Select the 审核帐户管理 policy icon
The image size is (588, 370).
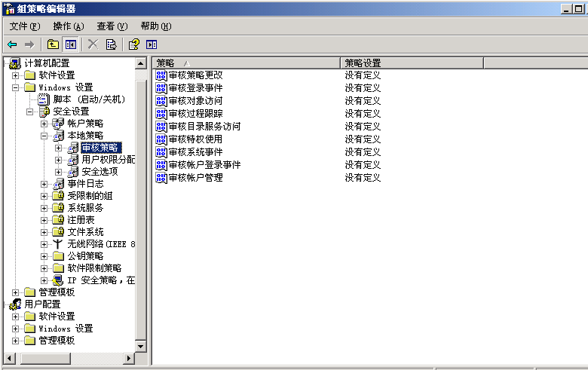point(161,178)
